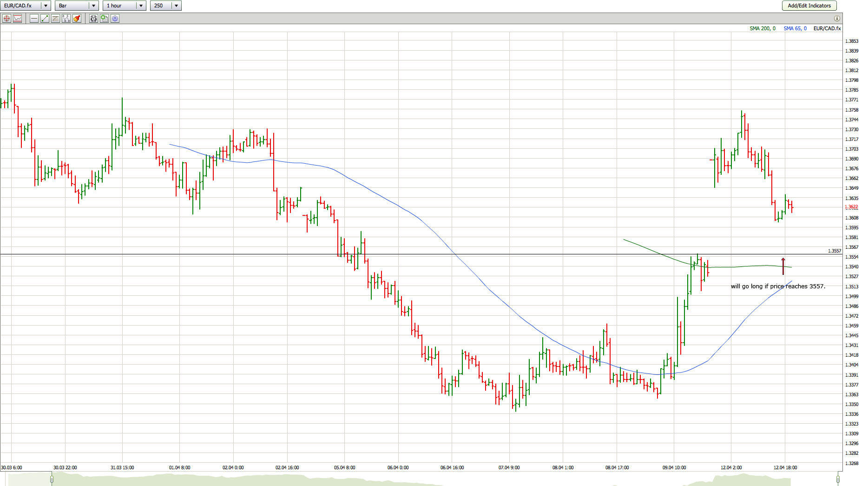Grab the left range slider handle

tap(52, 479)
